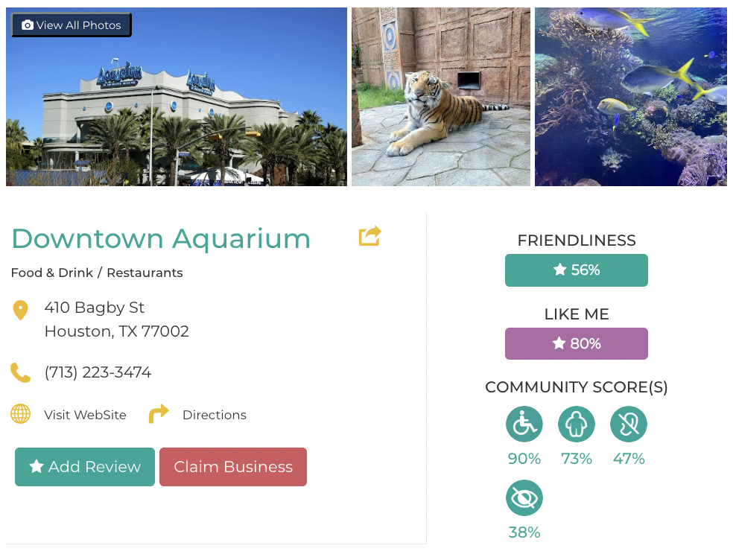Click the purple Like Me 80% bar
Screen dimensions: 736x560
tap(577, 344)
